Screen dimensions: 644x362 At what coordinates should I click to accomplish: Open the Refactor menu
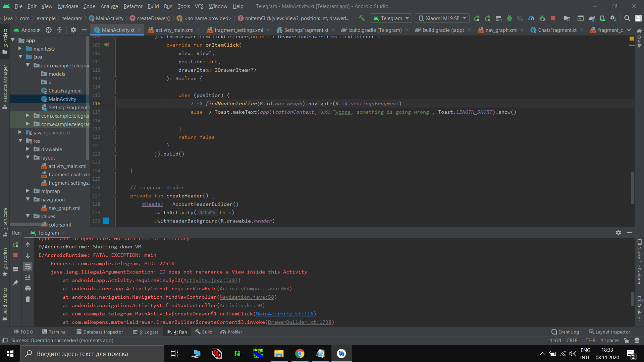point(133,6)
